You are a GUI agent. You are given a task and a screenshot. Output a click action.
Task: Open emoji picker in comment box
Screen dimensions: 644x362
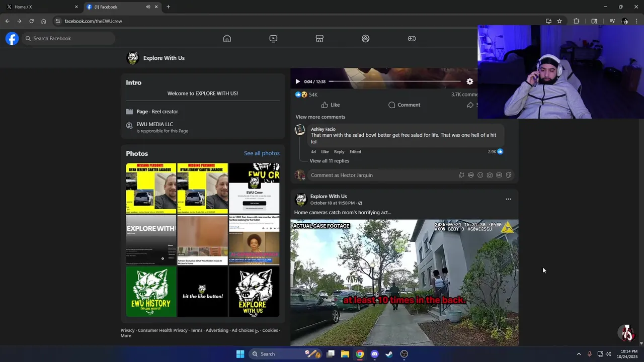pos(480,175)
